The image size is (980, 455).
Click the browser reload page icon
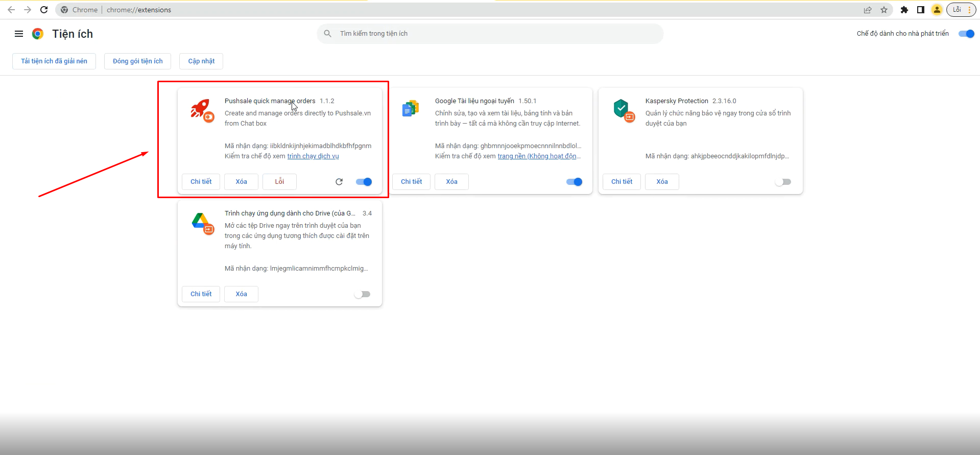(x=44, y=10)
